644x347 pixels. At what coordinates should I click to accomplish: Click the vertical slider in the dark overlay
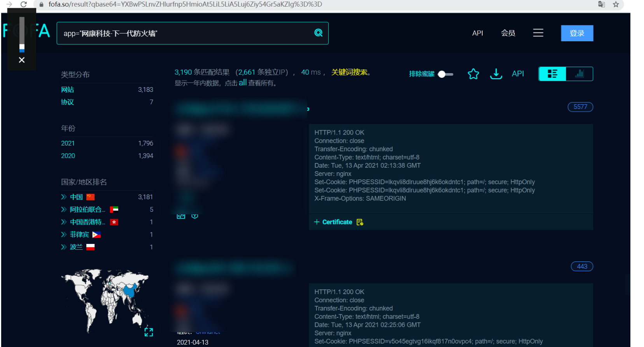pos(22,34)
